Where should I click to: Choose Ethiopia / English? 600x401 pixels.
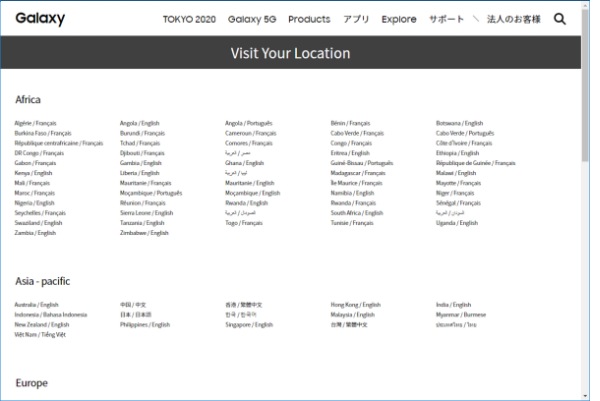pyautogui.click(x=457, y=153)
